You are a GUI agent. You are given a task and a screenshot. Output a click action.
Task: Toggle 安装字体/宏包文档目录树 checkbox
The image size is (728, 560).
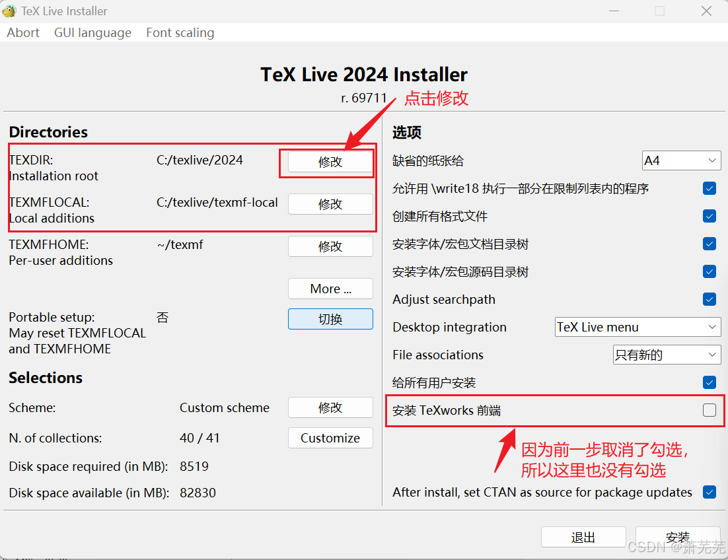pyautogui.click(x=709, y=244)
